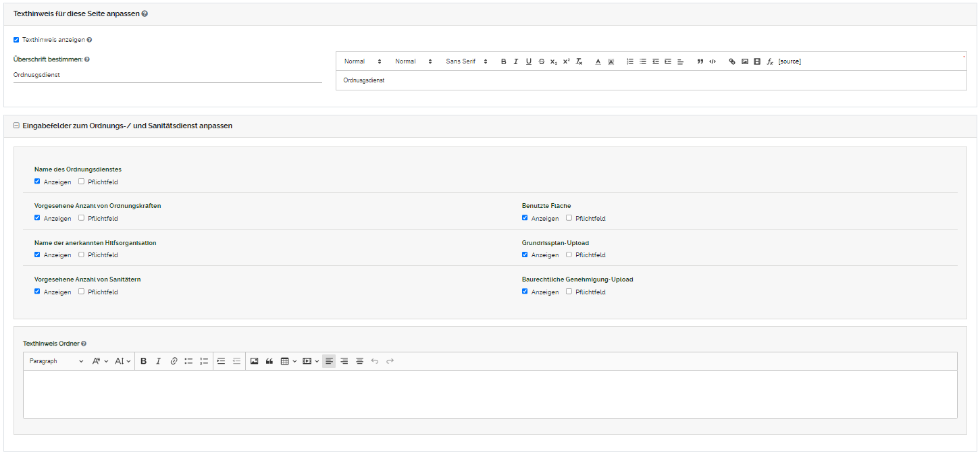Open the insert table dropdown
Viewport: 980px width, 455px height.
pyautogui.click(x=288, y=361)
